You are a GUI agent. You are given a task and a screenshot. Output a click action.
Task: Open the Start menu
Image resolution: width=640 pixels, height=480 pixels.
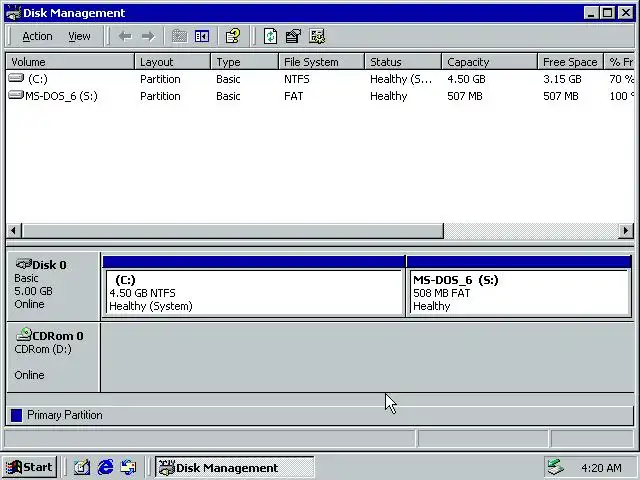click(29, 467)
